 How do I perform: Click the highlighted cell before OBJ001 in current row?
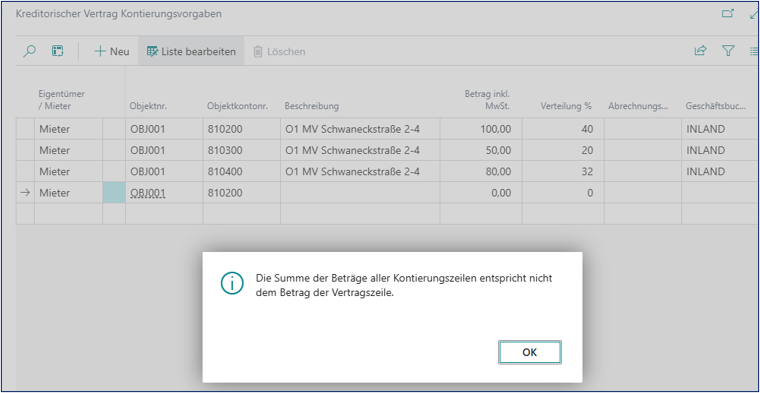pyautogui.click(x=114, y=193)
